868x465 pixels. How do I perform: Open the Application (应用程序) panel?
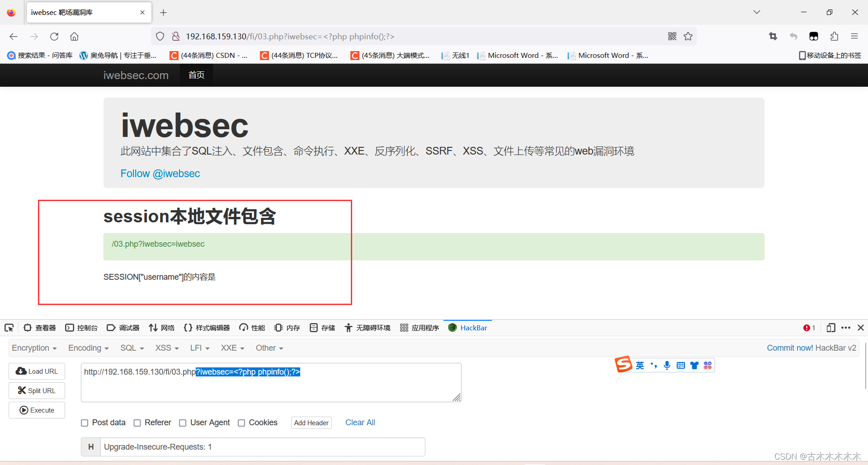[x=419, y=328]
